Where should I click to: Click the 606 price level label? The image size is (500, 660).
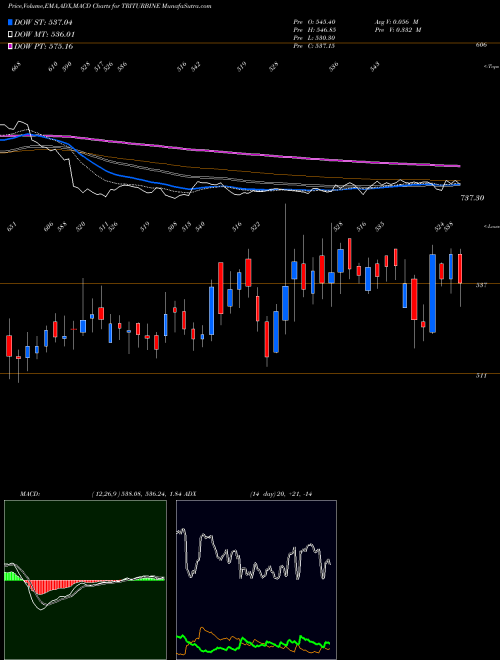tap(481, 45)
